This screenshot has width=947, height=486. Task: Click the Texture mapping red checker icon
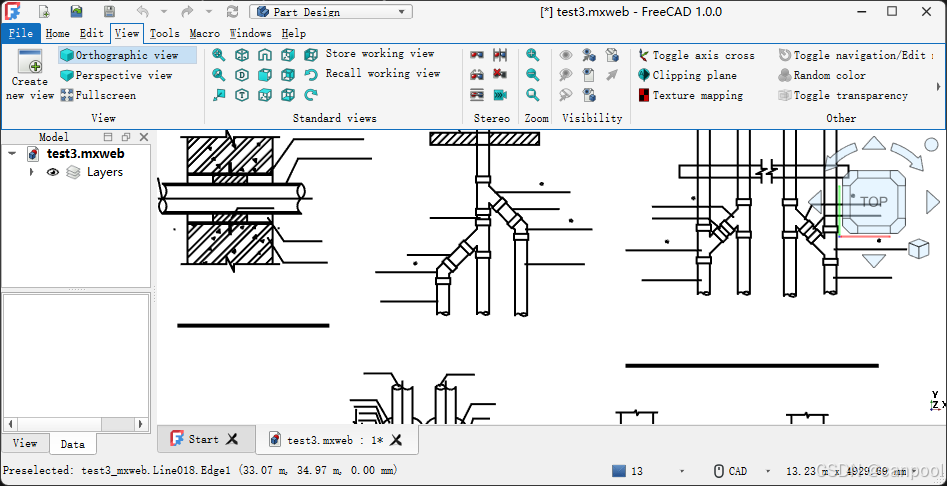(x=644, y=95)
